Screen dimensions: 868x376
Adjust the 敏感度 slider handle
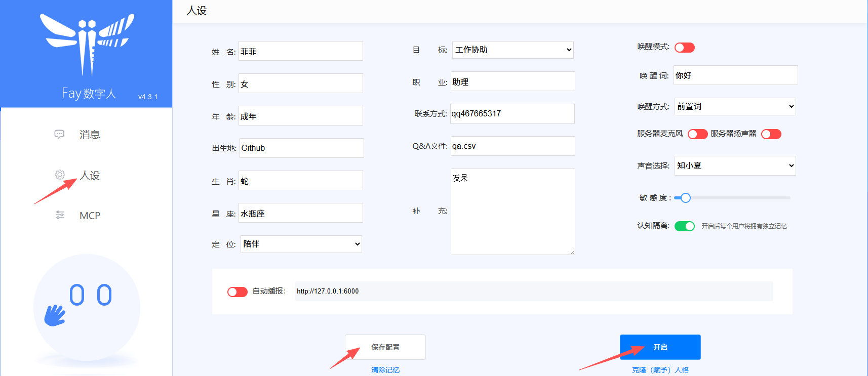click(686, 198)
